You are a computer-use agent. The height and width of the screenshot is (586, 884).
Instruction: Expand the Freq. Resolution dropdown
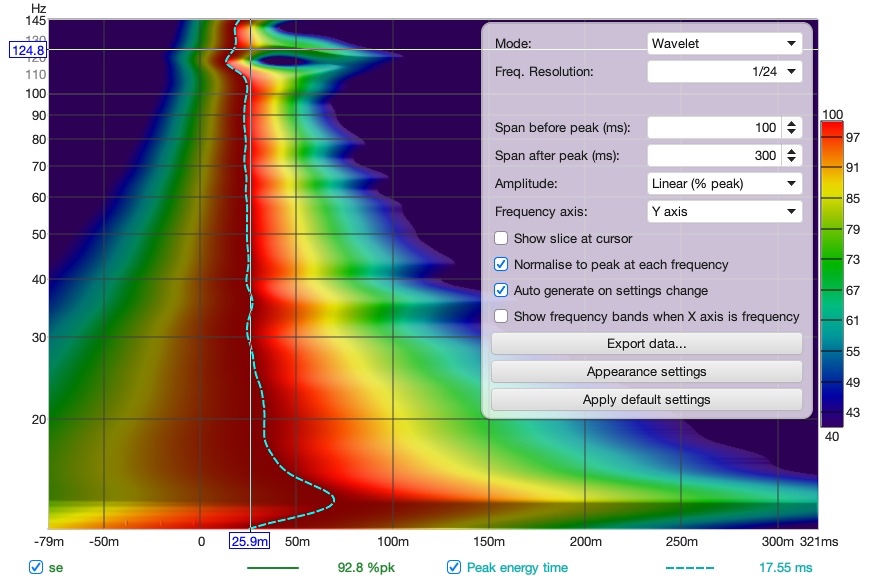point(724,72)
